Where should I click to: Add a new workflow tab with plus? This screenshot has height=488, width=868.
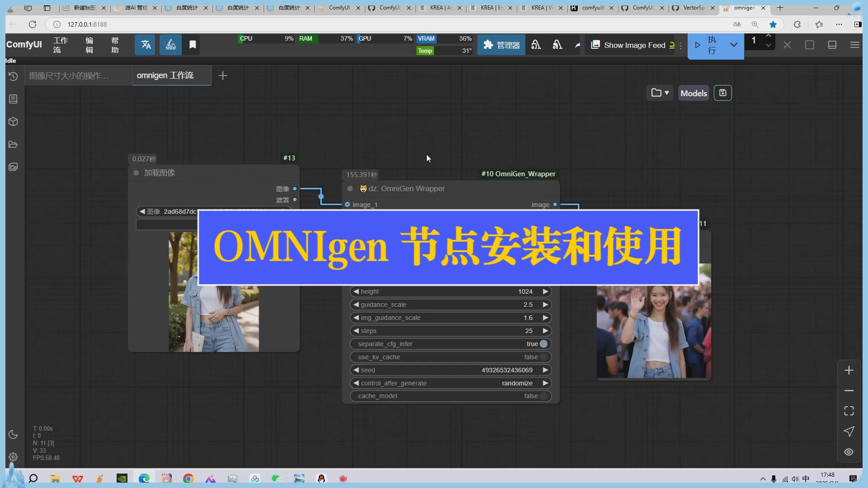click(222, 75)
